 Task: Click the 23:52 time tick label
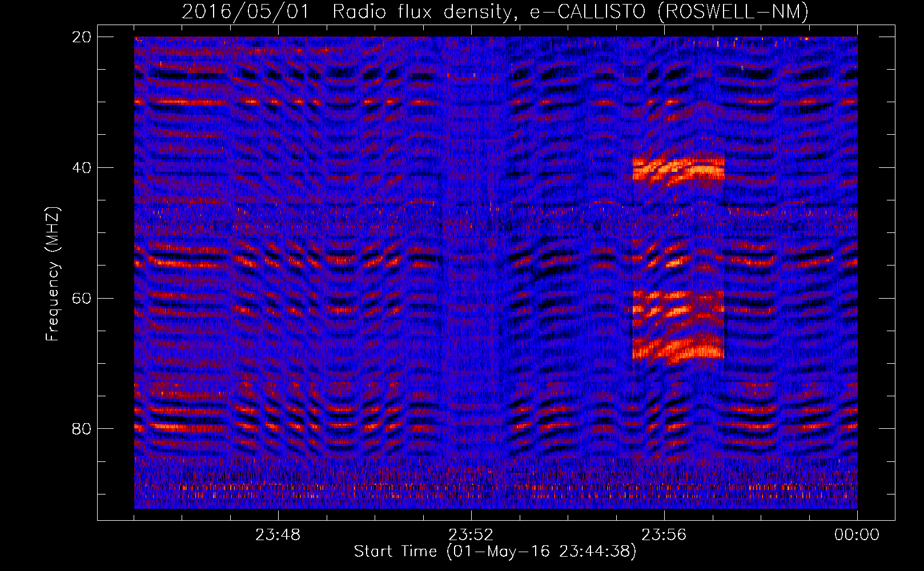(471, 535)
